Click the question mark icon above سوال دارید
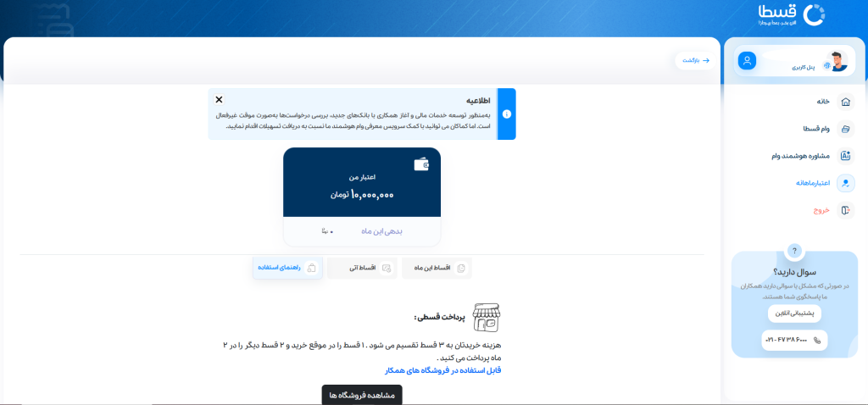The width and height of the screenshot is (868, 405). pyautogui.click(x=794, y=251)
